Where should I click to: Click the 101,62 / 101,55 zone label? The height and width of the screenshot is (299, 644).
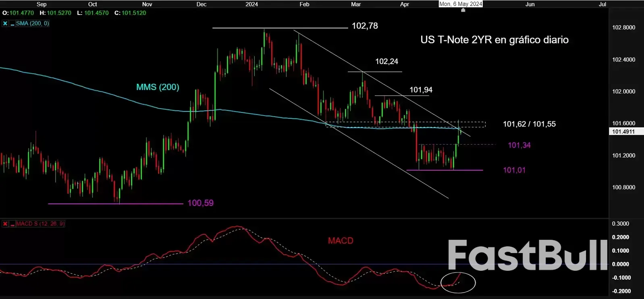coord(529,124)
